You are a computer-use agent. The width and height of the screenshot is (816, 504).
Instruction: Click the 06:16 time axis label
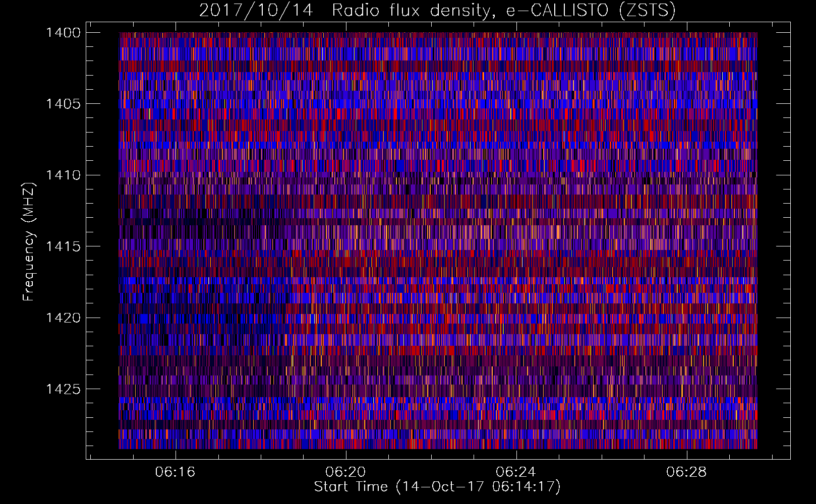coord(175,472)
